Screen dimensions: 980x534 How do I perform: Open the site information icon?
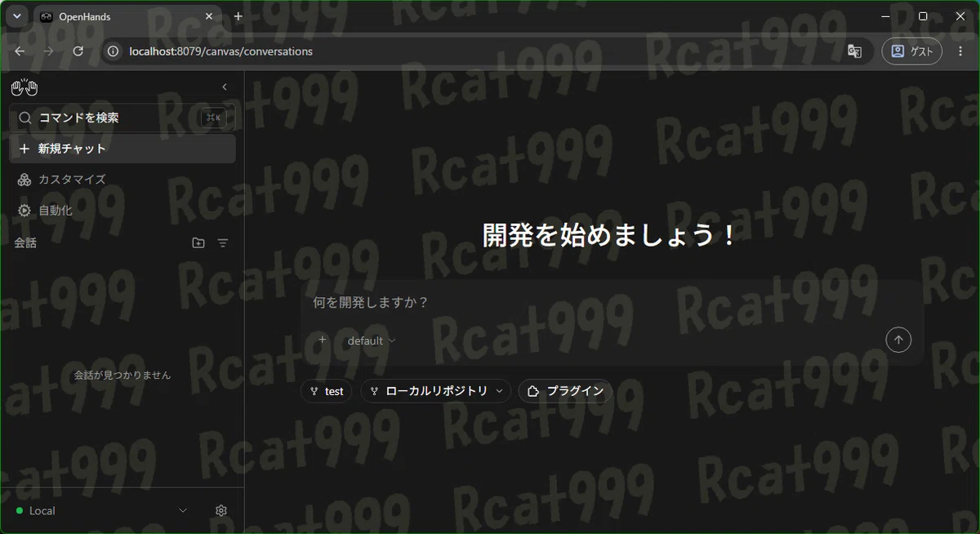click(114, 51)
